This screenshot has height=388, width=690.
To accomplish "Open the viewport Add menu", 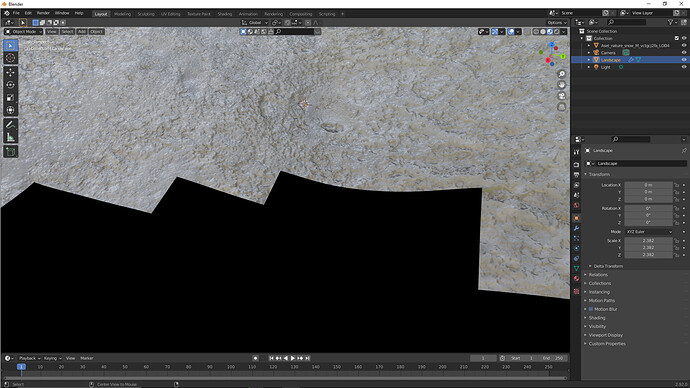I will point(82,32).
